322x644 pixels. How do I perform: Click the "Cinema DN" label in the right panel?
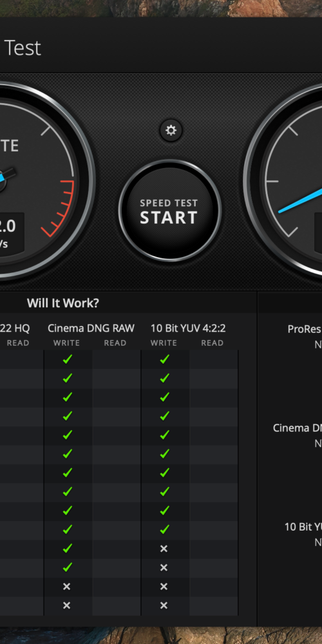[x=298, y=428]
